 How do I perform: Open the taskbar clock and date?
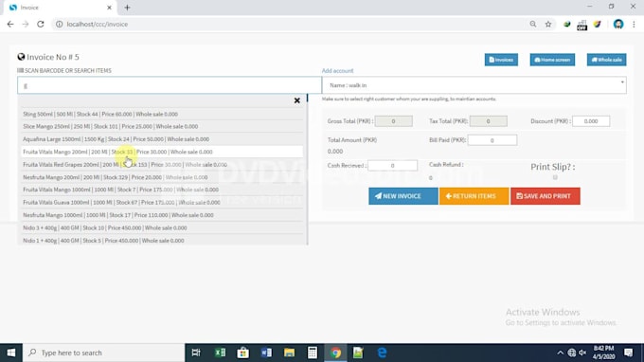(603, 353)
